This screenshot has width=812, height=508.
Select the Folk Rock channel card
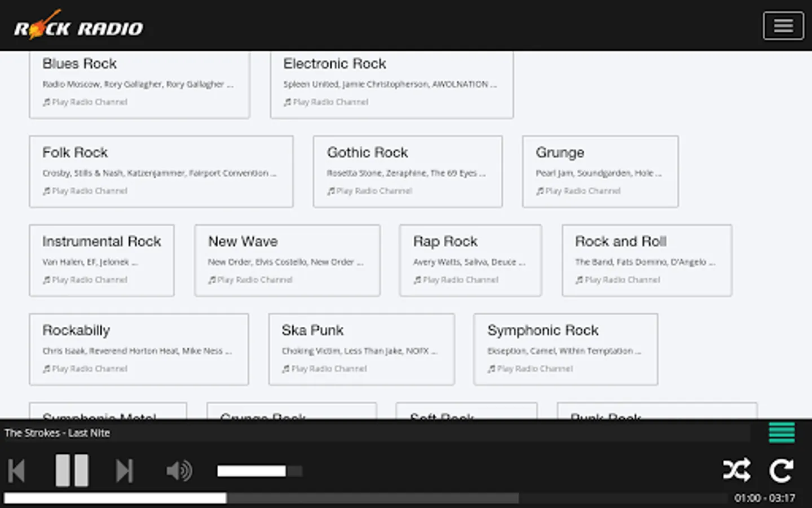tap(161, 171)
